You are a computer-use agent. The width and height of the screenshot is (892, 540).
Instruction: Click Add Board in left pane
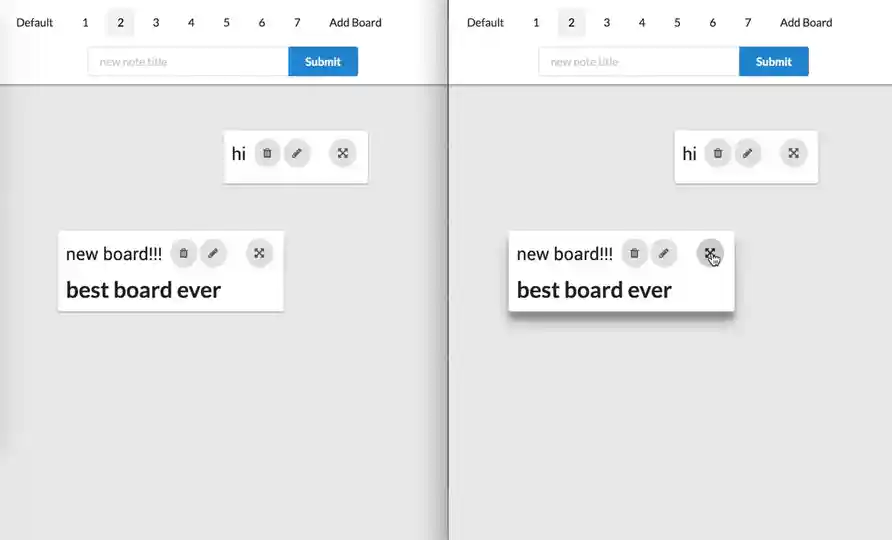point(355,23)
